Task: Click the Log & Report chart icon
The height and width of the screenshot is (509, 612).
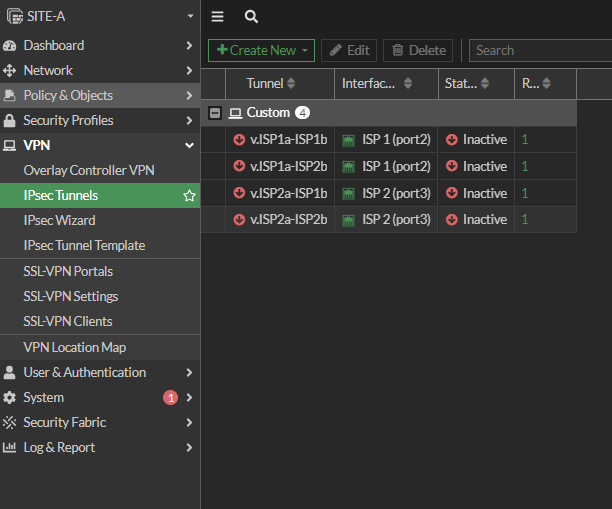Action: [x=10, y=448]
